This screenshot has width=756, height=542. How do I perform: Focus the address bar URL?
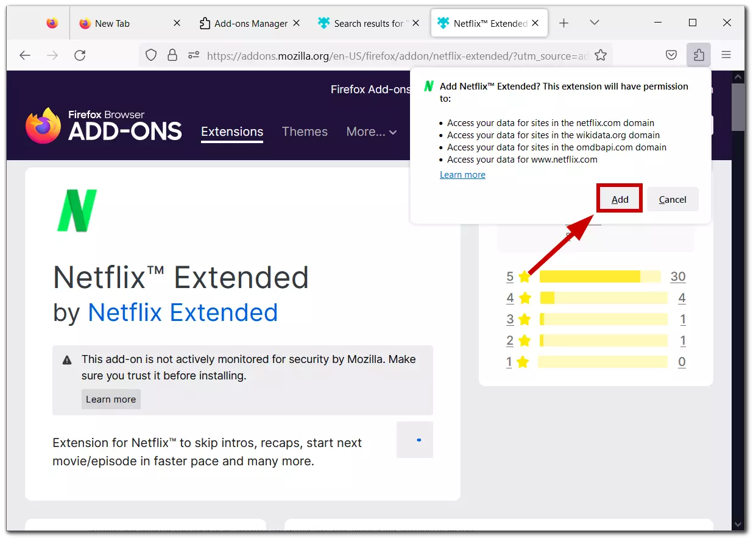pos(397,55)
